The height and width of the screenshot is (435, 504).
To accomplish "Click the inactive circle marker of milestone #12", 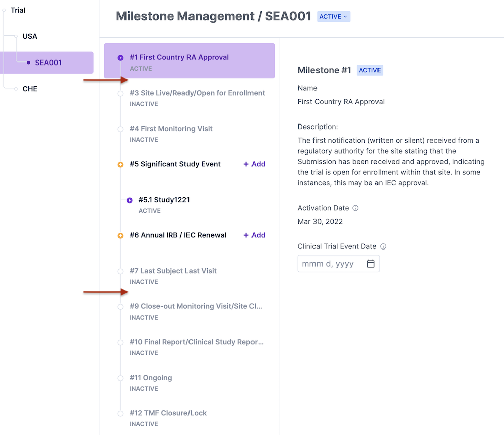I will click(x=120, y=414).
